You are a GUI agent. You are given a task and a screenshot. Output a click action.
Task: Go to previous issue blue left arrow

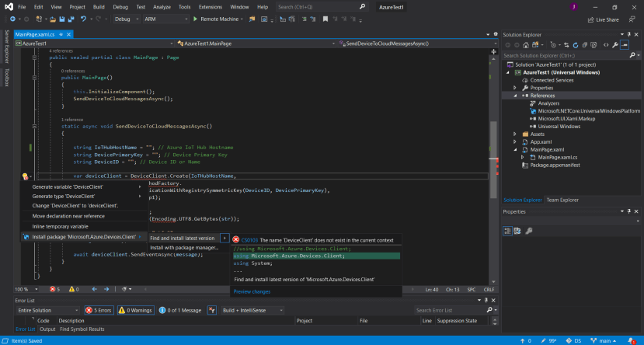pyautogui.click(x=95, y=289)
